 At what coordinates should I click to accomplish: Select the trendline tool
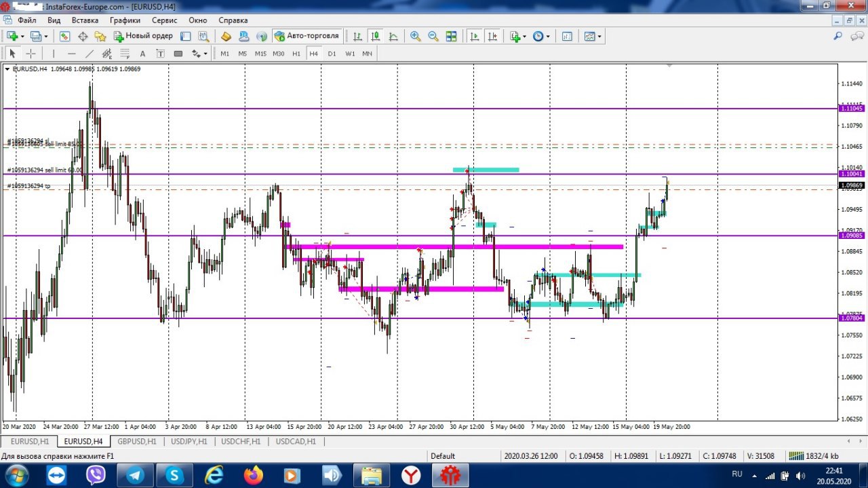point(90,54)
